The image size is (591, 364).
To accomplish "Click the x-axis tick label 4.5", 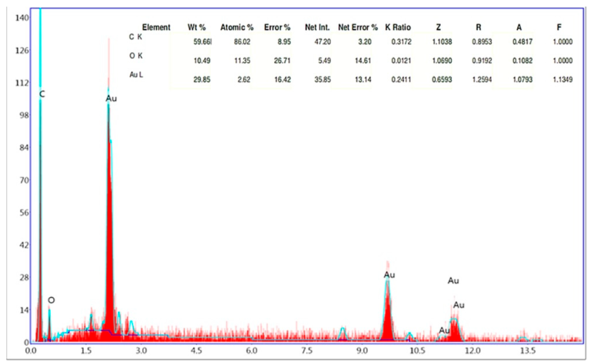I will click(x=197, y=351).
